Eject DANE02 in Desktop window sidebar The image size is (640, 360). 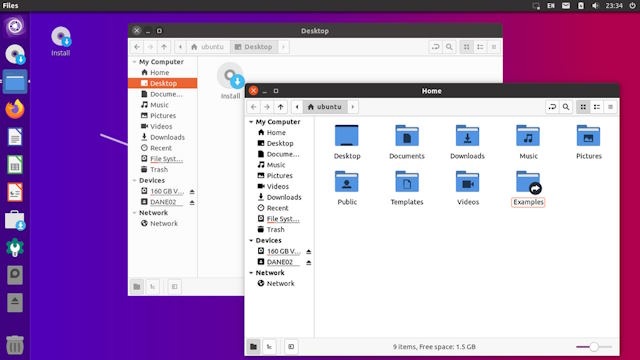click(x=192, y=202)
